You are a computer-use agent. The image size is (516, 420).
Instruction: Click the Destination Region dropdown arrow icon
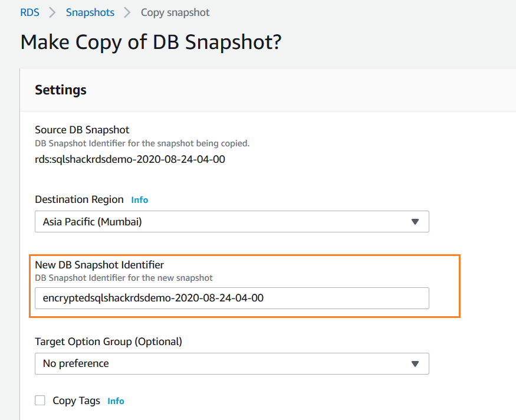[416, 221]
